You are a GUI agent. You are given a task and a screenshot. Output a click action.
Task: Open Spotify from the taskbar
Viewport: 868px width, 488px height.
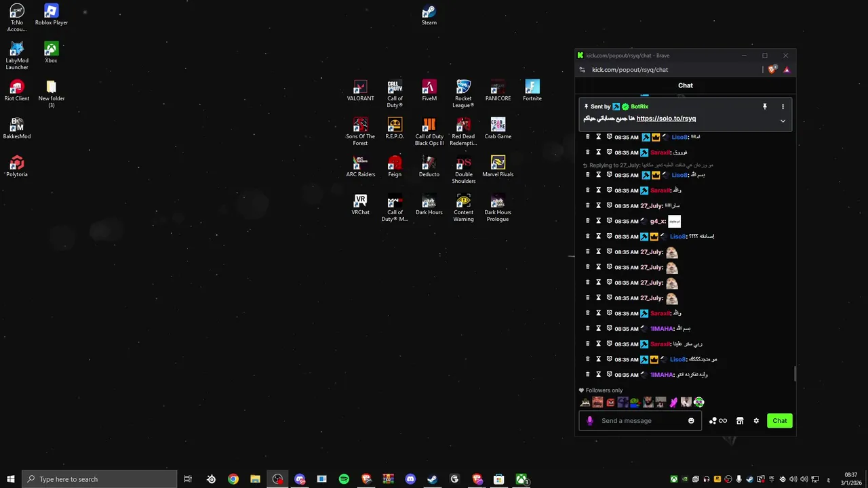point(344,479)
